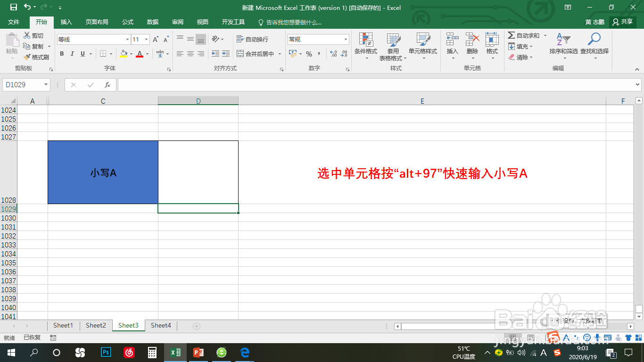Image resolution: width=644 pixels, height=362 pixels.
Task: Click the orientation (text angle) icon
Action: point(215,39)
